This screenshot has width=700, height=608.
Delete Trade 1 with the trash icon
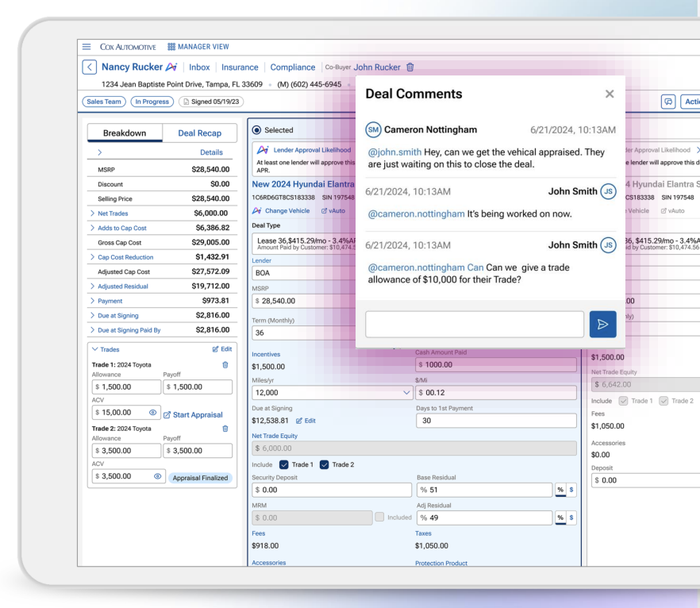225,364
